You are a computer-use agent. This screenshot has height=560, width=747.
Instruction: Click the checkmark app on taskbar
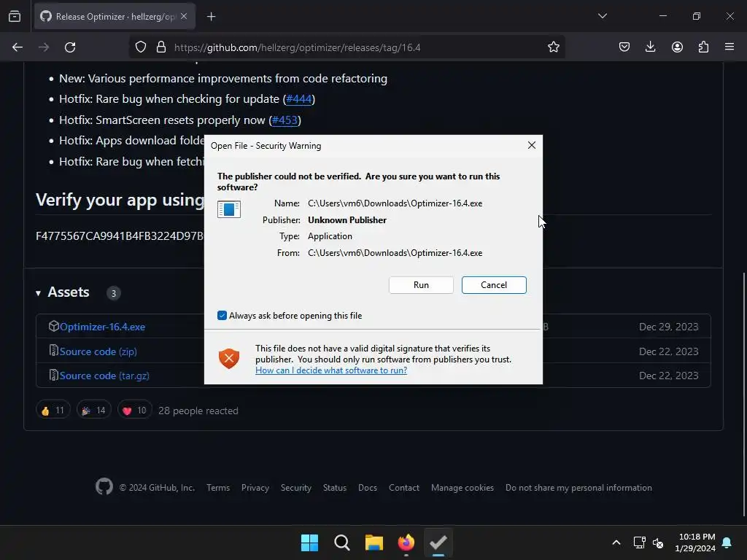tap(438, 542)
